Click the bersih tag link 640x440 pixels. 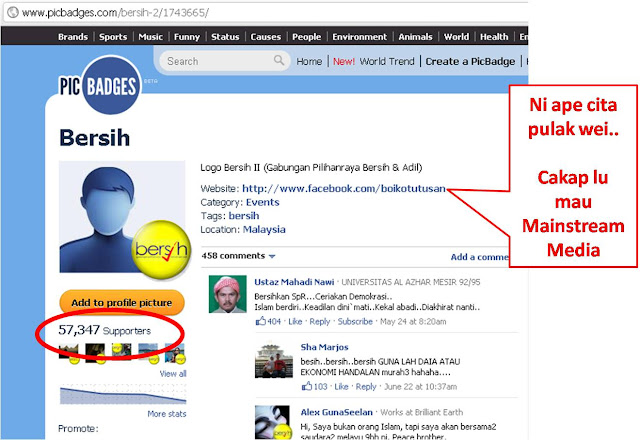pyautogui.click(x=244, y=216)
